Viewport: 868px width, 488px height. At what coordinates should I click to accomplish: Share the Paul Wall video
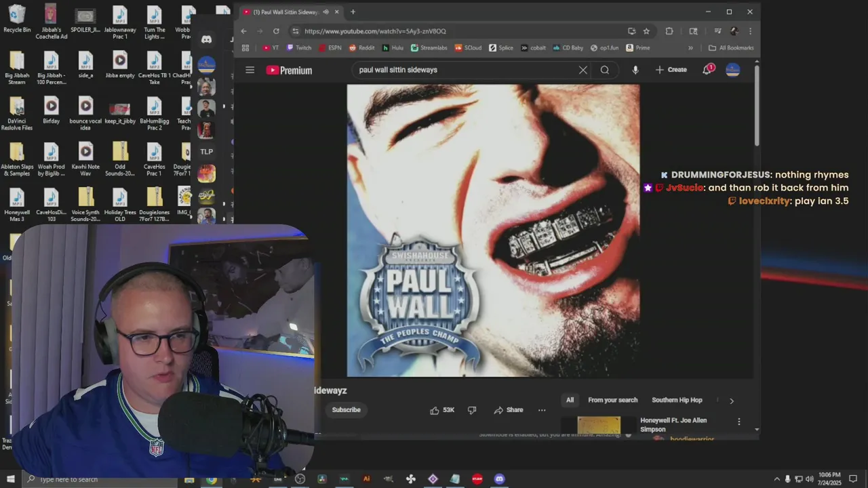[x=509, y=410]
